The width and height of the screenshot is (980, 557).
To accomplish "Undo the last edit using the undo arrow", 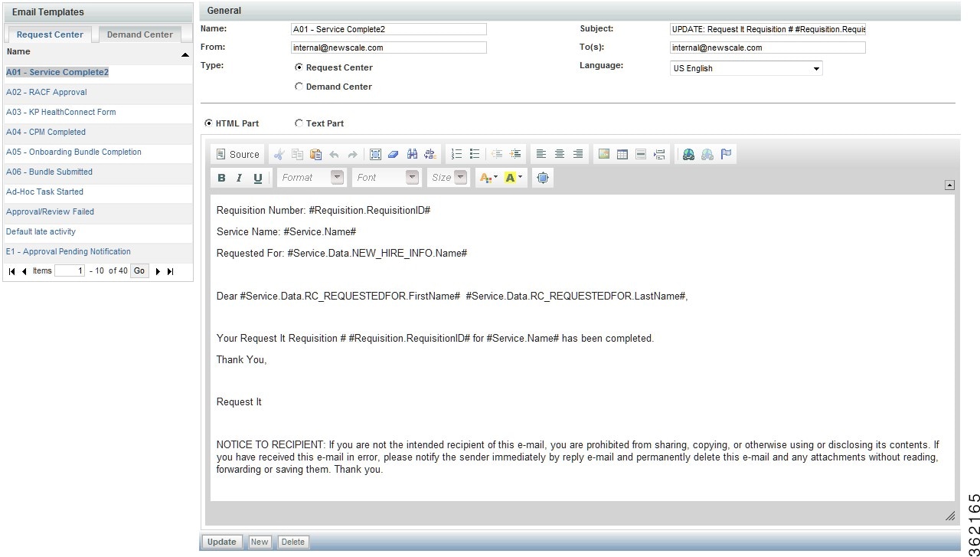I will [334, 154].
